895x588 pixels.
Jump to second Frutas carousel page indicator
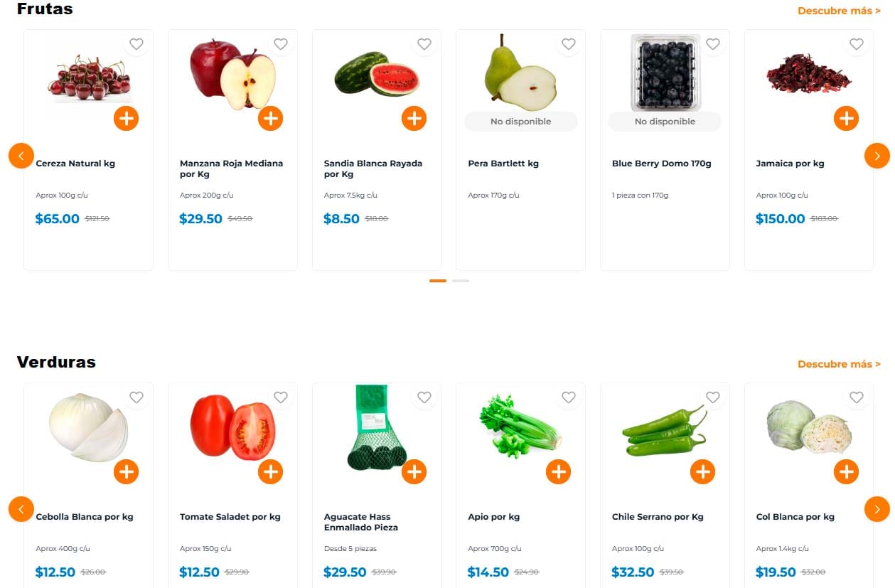(x=461, y=281)
